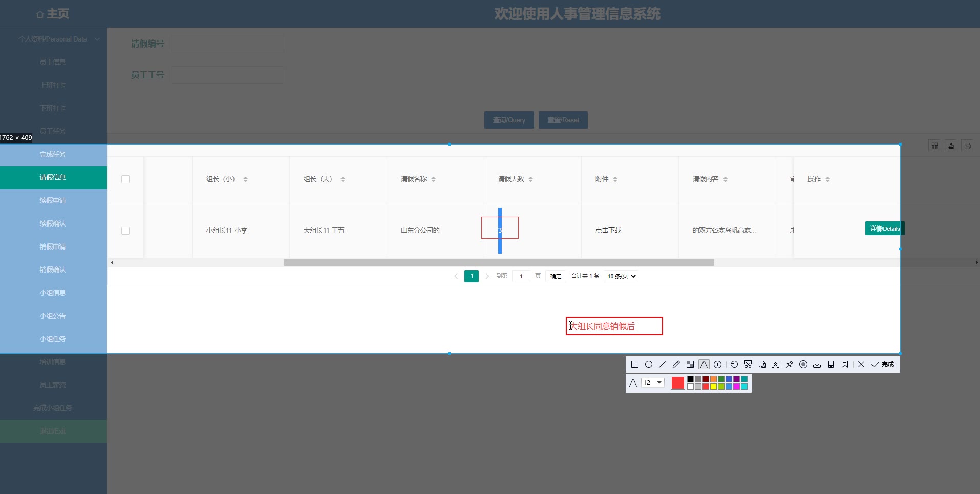Select the rectangle annotation tool

tap(635, 364)
